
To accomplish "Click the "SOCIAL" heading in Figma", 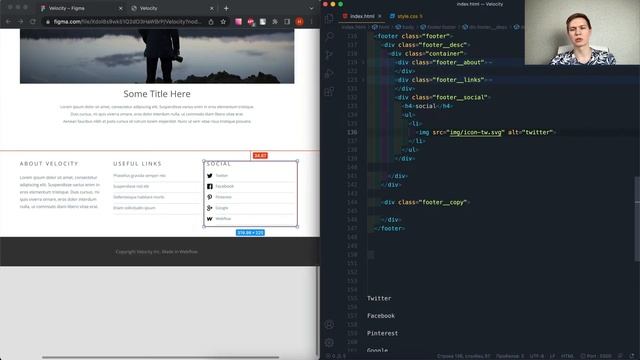I will [219, 164].
